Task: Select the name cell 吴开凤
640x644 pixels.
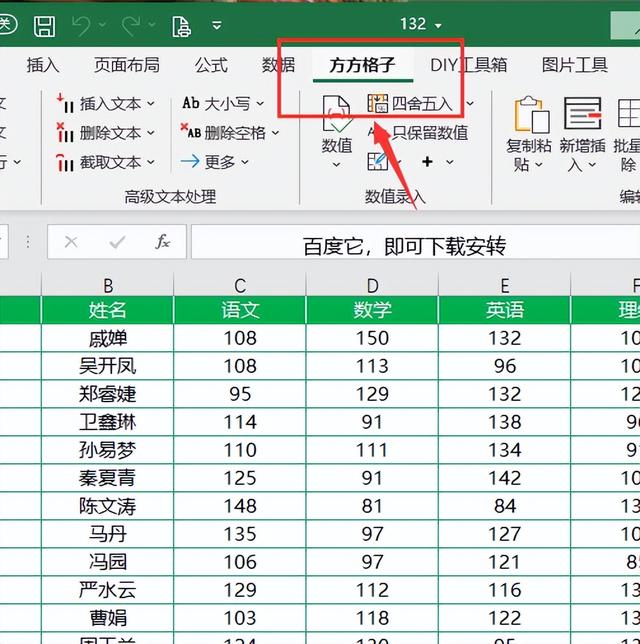Action: click(108, 366)
